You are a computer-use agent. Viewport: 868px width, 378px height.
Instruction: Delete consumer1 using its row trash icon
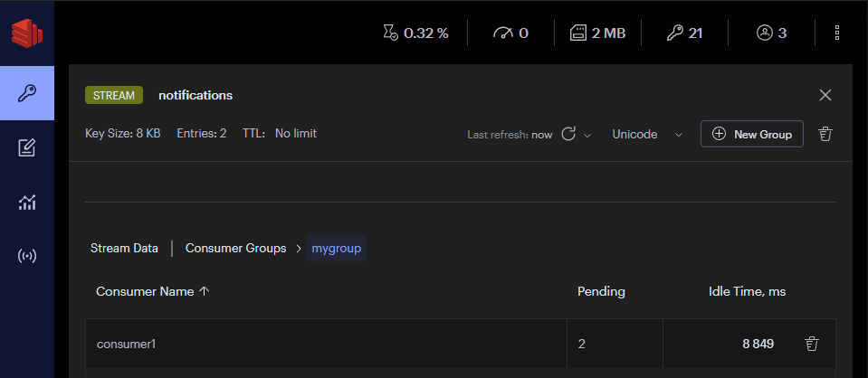(x=812, y=344)
